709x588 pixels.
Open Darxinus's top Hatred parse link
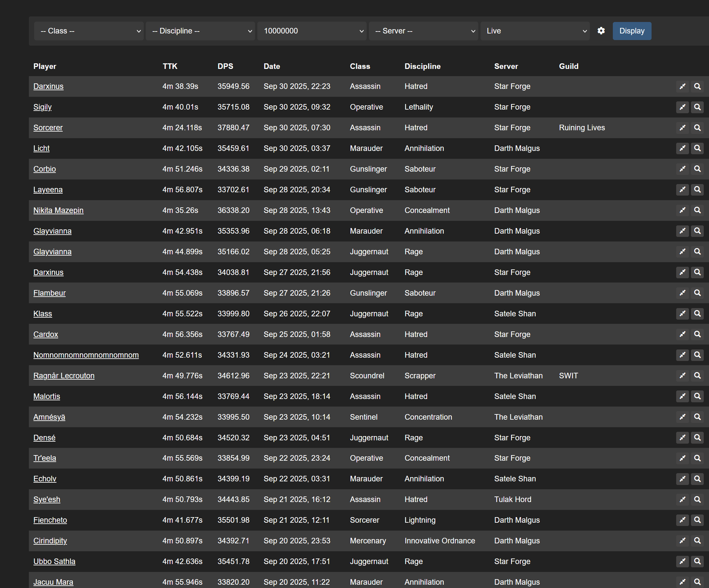(x=48, y=86)
